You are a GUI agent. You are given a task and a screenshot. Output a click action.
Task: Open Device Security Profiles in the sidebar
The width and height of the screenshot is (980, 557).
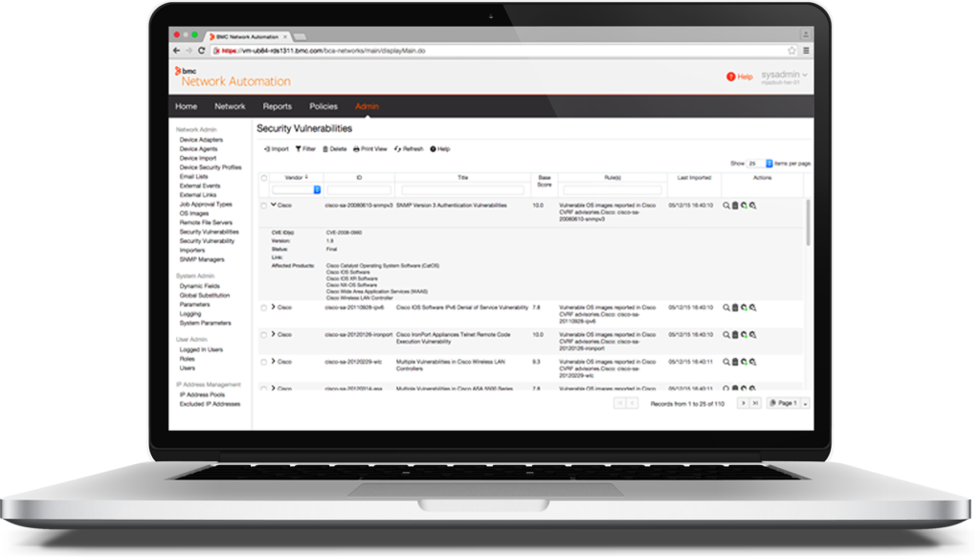tap(211, 167)
